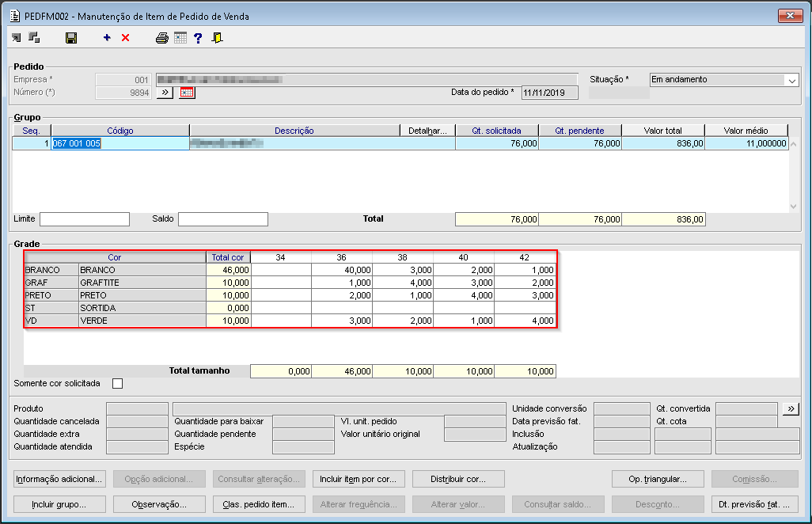Click the shortcut arrow icon in toolbar
812x524 pixels.
coord(17,38)
